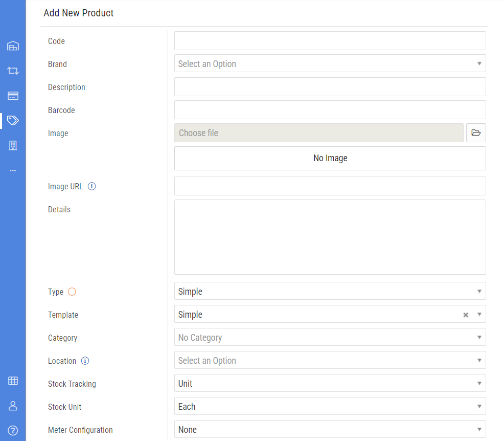The width and height of the screenshot is (504, 441).
Task: Click the orange circle next to Type
Action: 72,292
